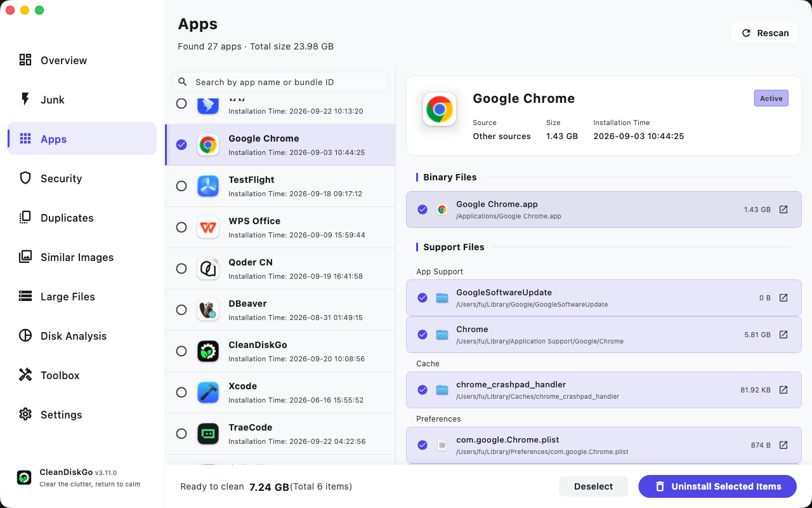Open the Overview dashboard icon

pos(25,60)
